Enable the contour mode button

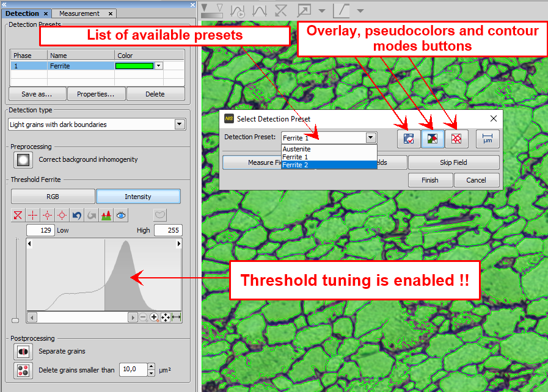456,139
